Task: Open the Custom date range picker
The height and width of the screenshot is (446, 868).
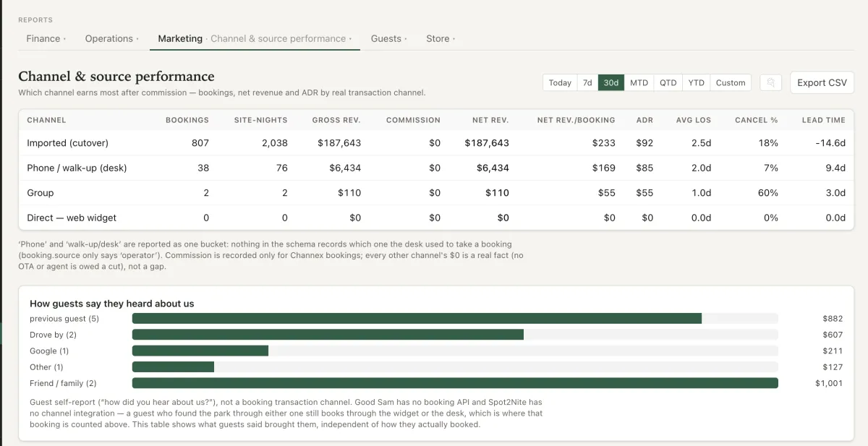Action: [731, 82]
